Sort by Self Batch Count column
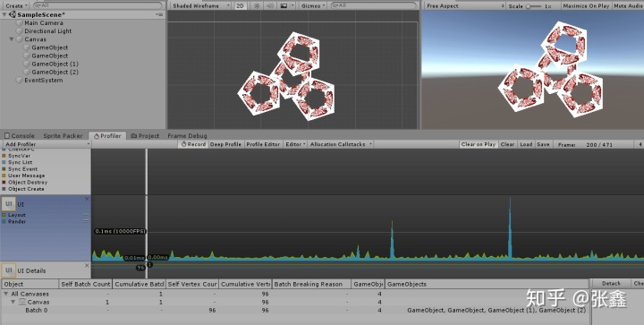The width and height of the screenshot is (644, 325). [x=86, y=284]
